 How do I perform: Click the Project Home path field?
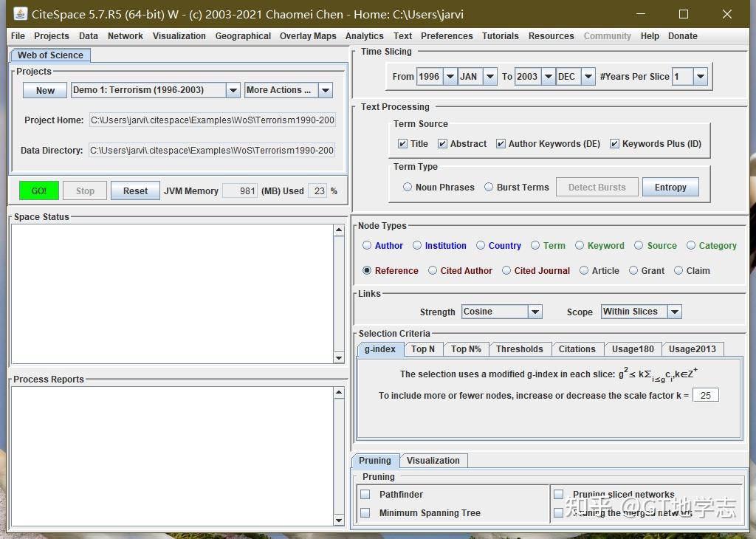pos(212,120)
